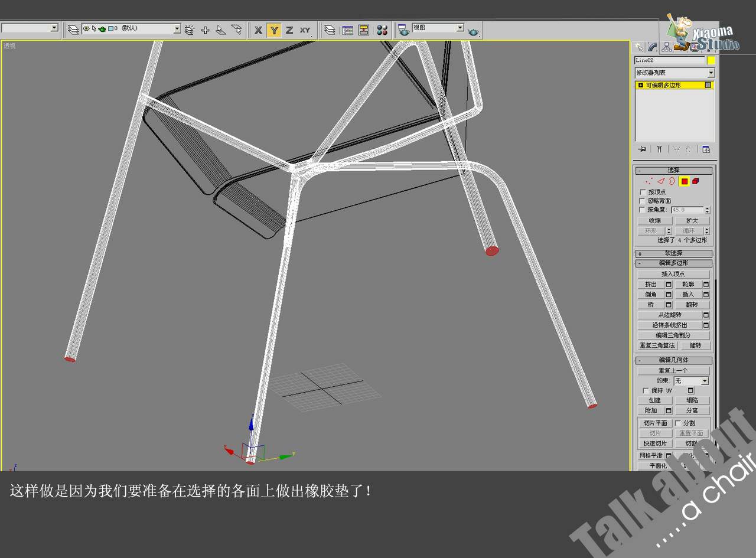
Task: Enable the 忽略背面 checkbox
Action: 643,201
